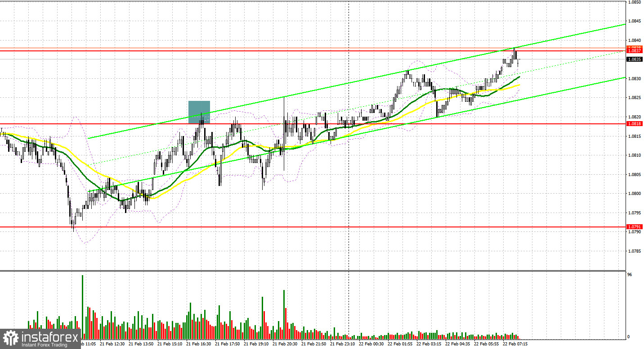644x349 pixels.
Task: Select the blue-gray rectangle marker above 1.0818
Action: (x=199, y=112)
